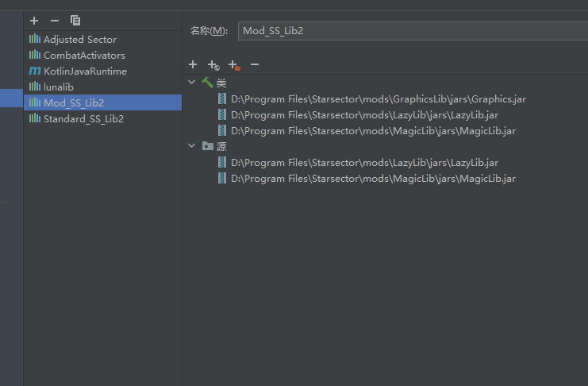Click the add root plus icon
The image size is (588, 386).
click(x=193, y=64)
